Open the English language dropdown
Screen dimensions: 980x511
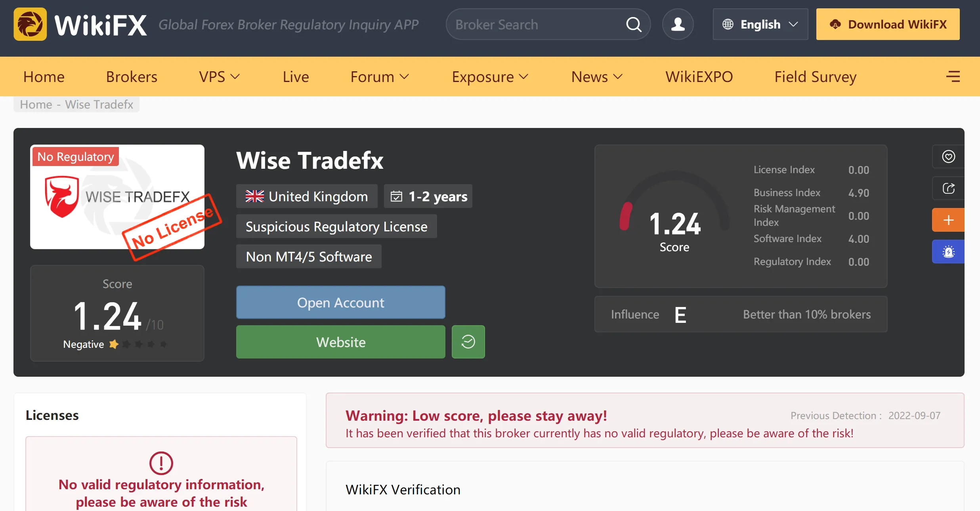click(760, 25)
